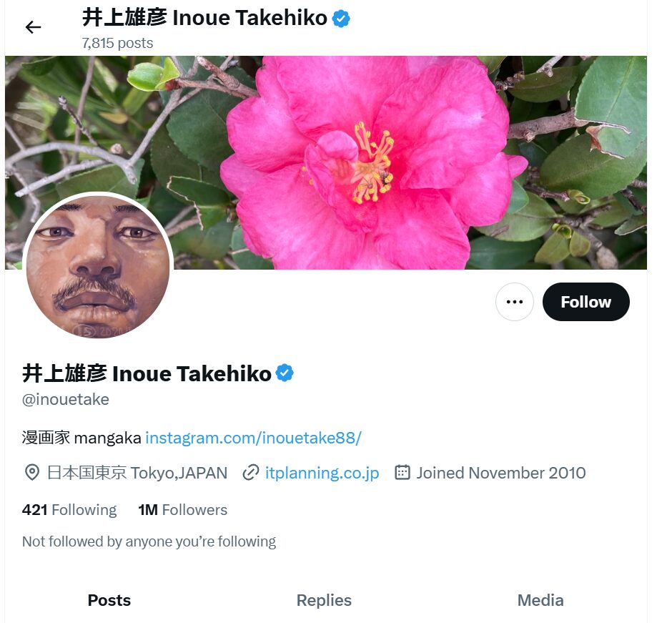This screenshot has width=672, height=623.
Task: Open the three-dot more options menu
Action: [x=514, y=302]
